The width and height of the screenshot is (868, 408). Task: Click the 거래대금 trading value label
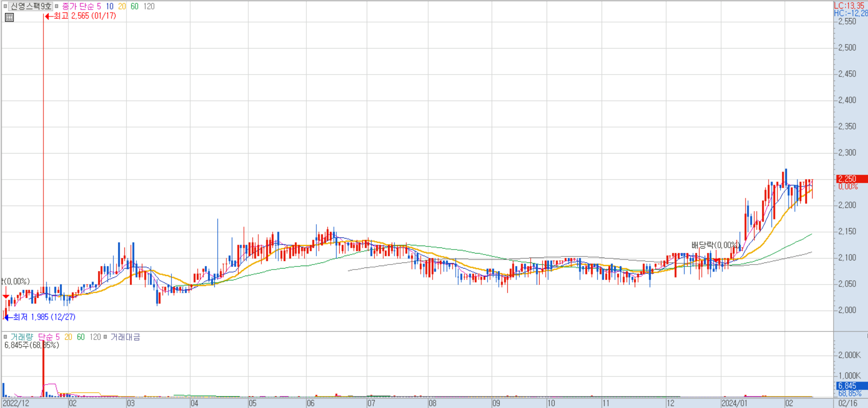pyautogui.click(x=125, y=337)
